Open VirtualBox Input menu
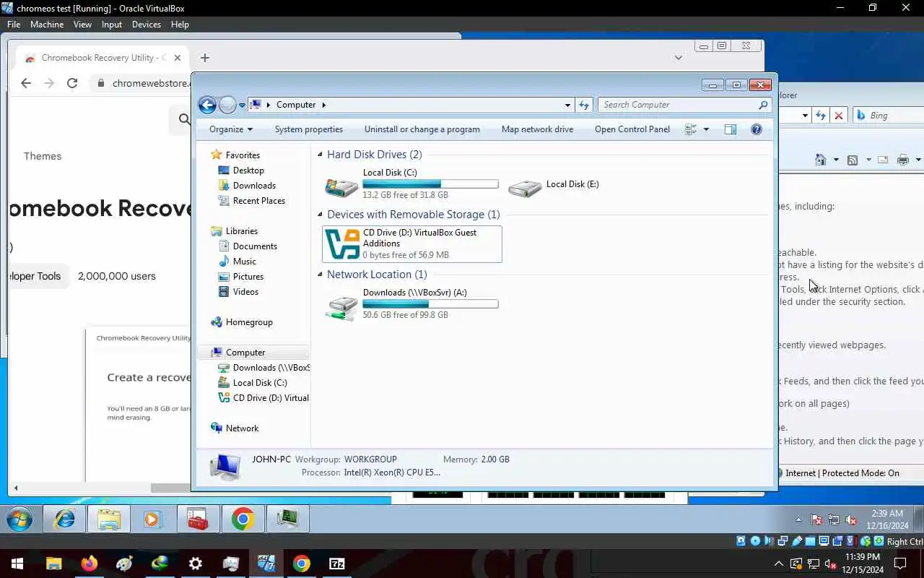924x578 pixels. click(111, 24)
